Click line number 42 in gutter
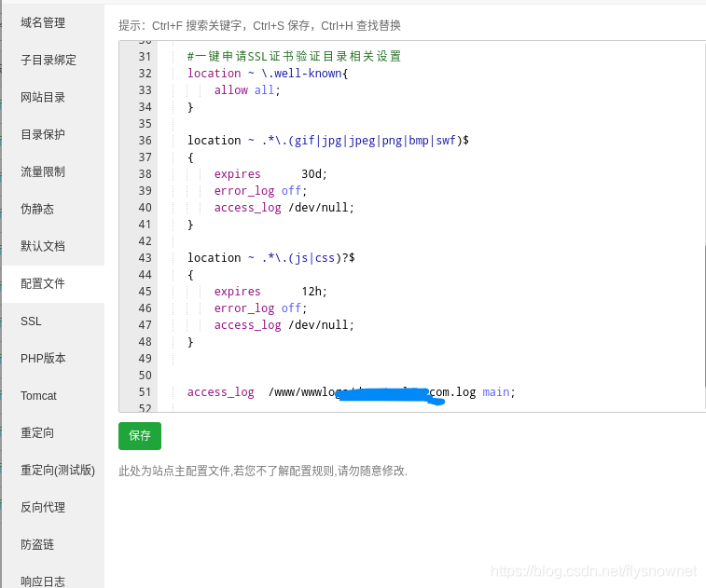 point(145,241)
